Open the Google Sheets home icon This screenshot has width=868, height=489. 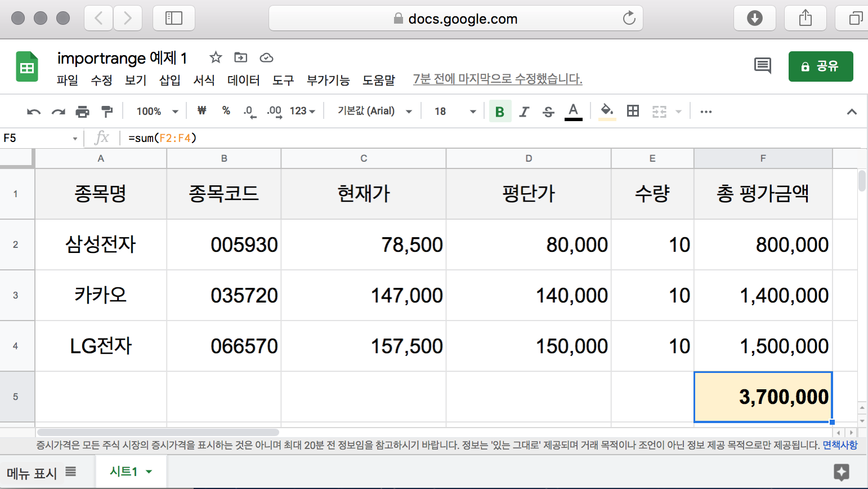[27, 66]
